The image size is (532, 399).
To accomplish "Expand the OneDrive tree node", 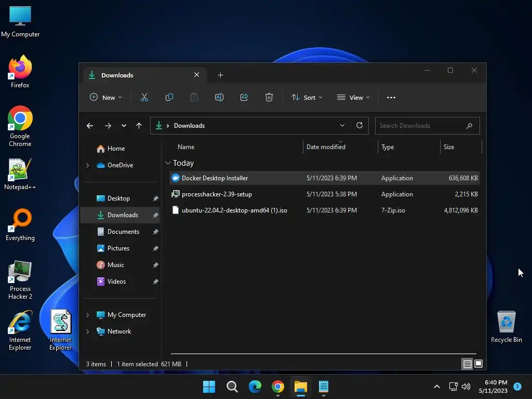I will pos(87,165).
